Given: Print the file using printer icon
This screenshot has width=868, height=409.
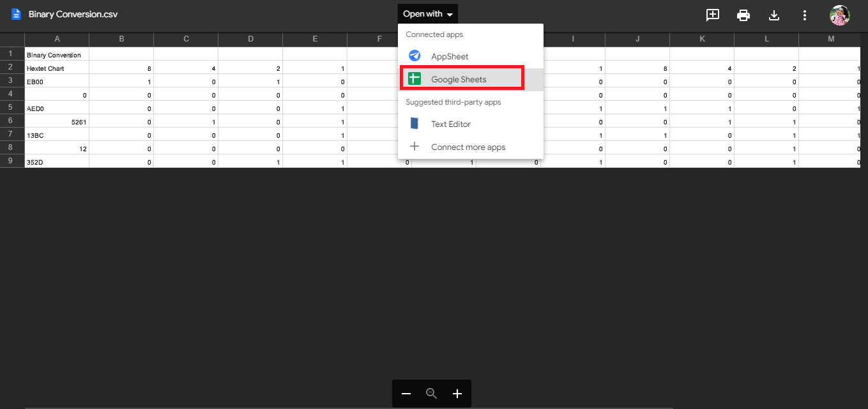Looking at the screenshot, I should point(743,15).
